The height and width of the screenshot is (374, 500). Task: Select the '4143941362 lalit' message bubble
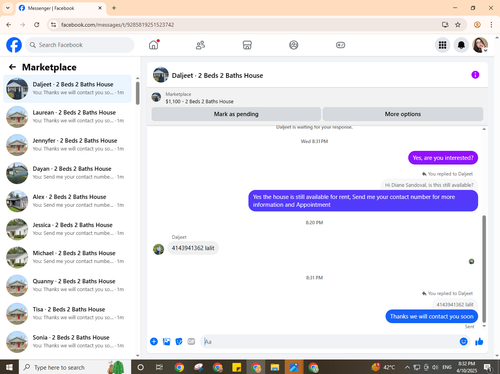tap(193, 248)
